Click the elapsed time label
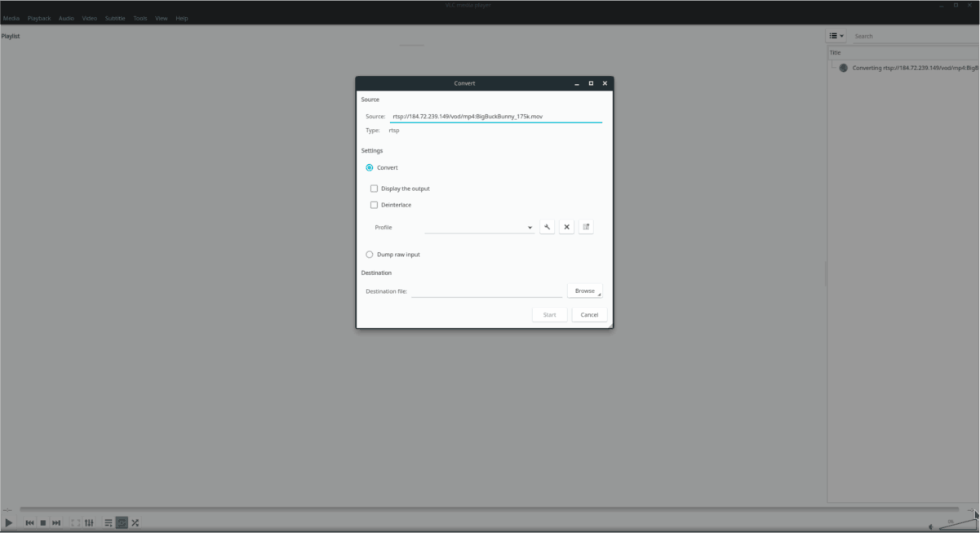980x533 pixels. coord(7,509)
